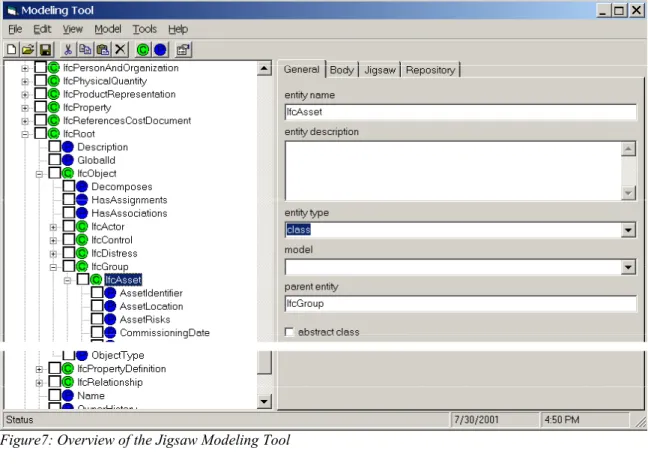Click the Save floppy disk icon
The image size is (648, 466).
tap(45, 50)
